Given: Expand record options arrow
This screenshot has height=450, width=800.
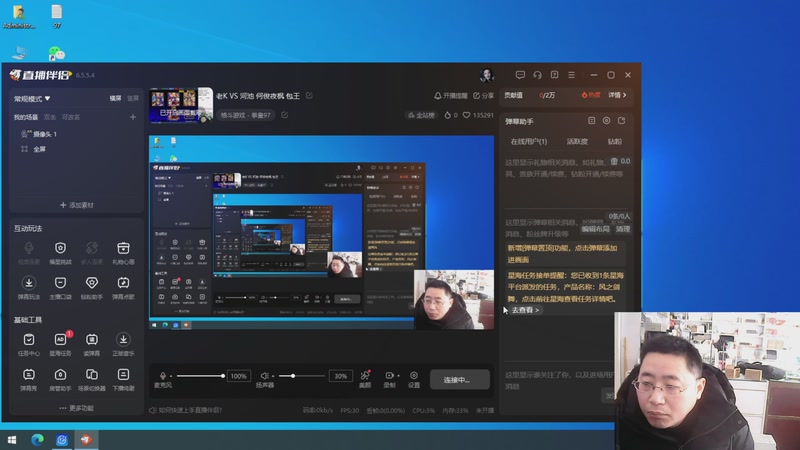Looking at the screenshot, I should click(398, 376).
